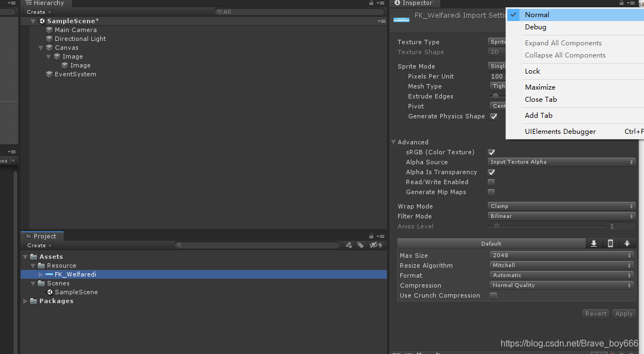This screenshot has height=354, width=644.
Task: Click the Assets folder icon
Action: click(x=34, y=257)
